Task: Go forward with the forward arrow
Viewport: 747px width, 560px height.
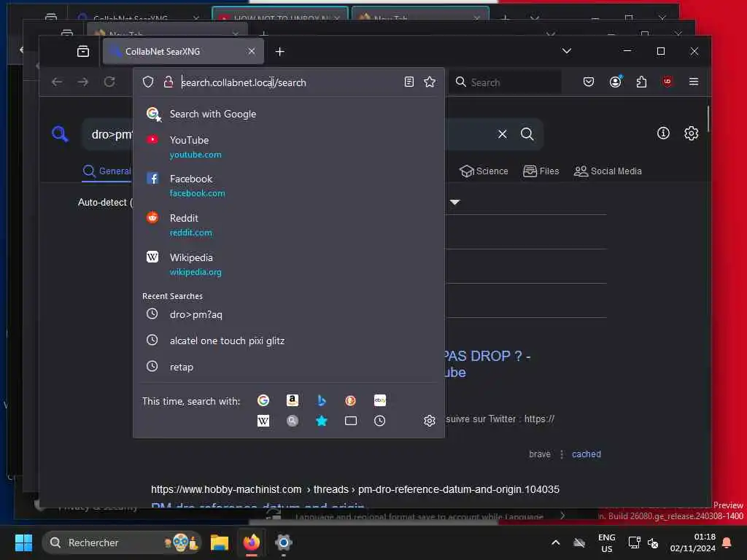Action: pos(83,82)
